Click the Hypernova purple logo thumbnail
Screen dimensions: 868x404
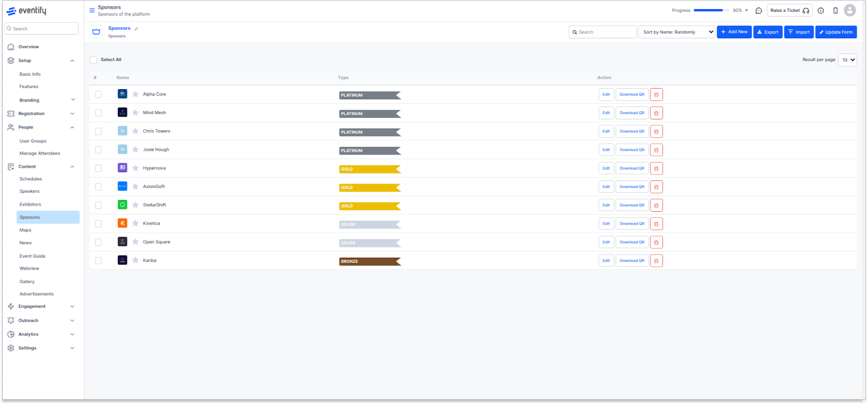coord(123,168)
